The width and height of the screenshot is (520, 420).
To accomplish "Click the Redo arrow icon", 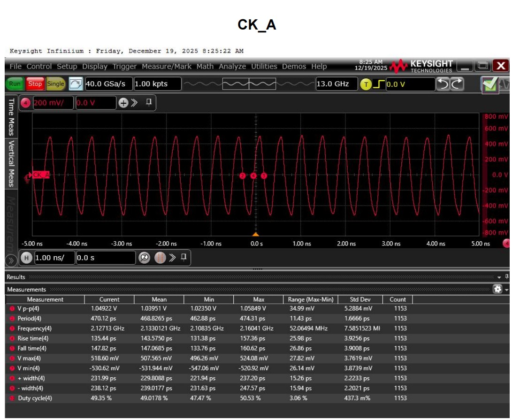I will coord(457,84).
